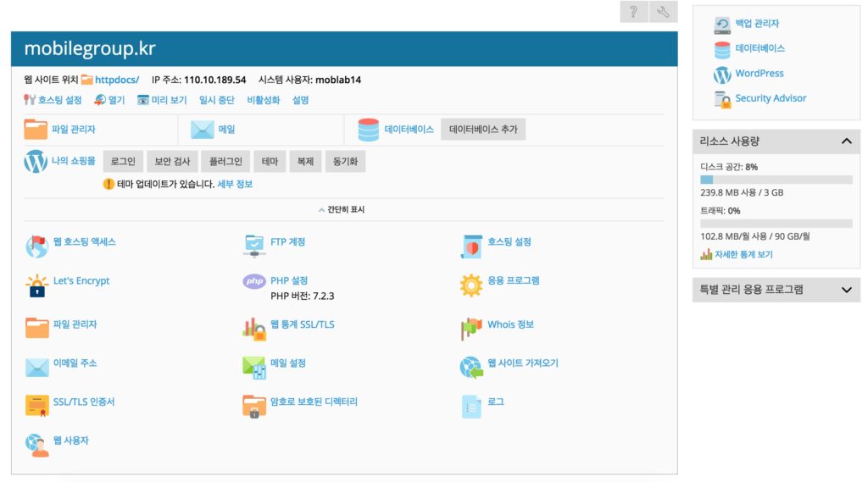
Task: Open the 이메일 주소 envelope icon
Action: [36, 368]
